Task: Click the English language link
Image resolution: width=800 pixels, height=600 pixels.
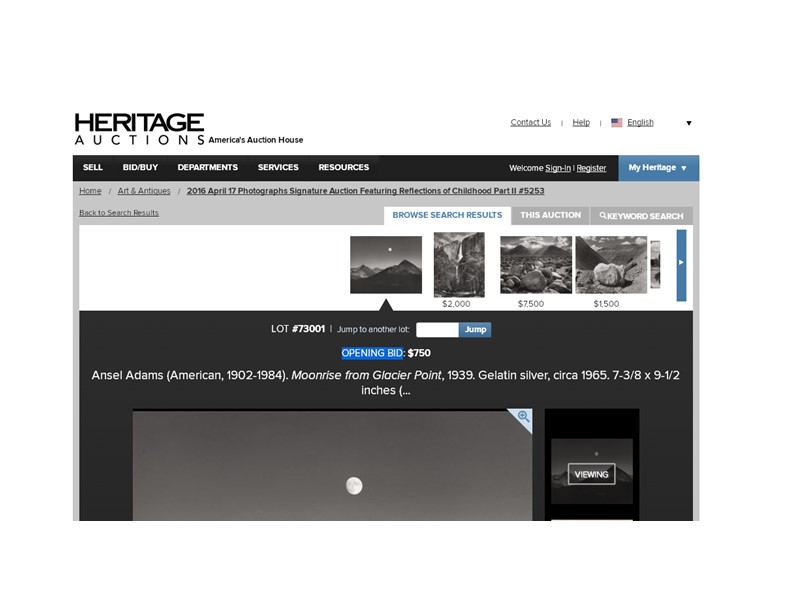Action: pyautogui.click(x=640, y=122)
